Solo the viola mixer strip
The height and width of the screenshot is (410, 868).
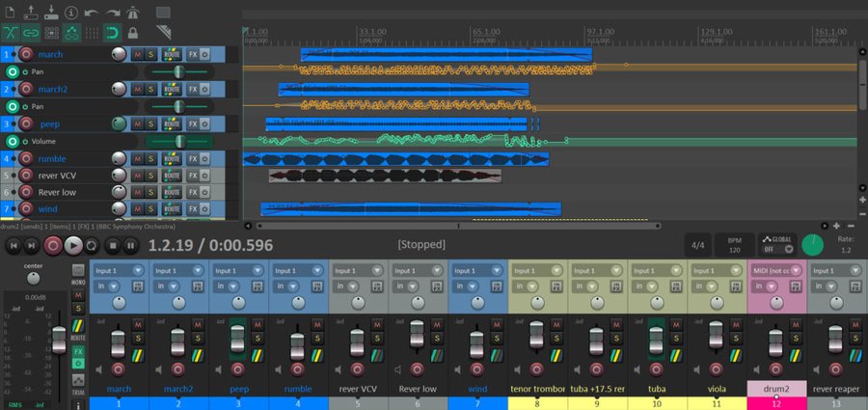(736, 339)
